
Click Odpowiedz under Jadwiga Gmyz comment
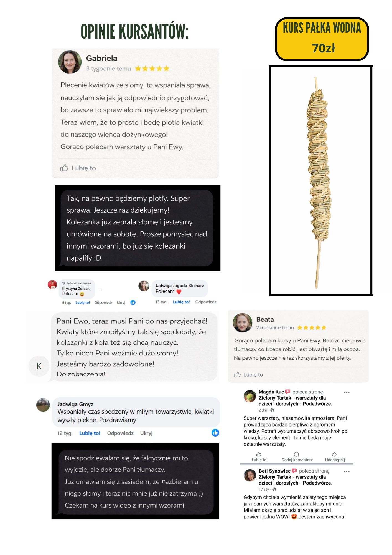[120, 433]
